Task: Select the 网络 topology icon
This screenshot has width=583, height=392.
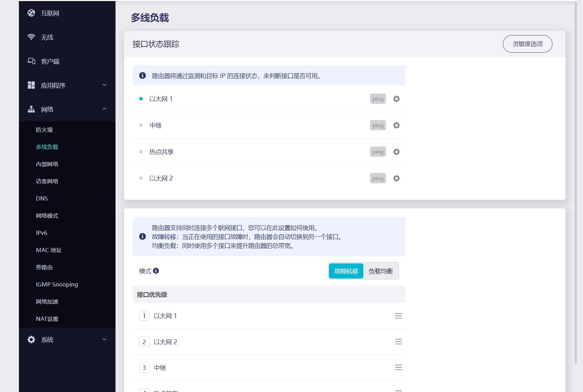Action: 32,109
